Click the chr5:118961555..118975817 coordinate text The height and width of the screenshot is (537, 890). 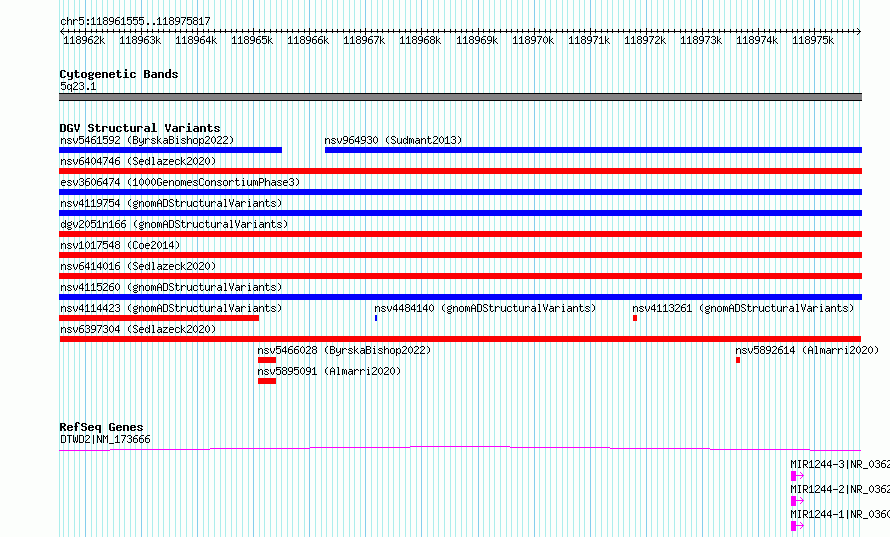pyautogui.click(x=135, y=21)
